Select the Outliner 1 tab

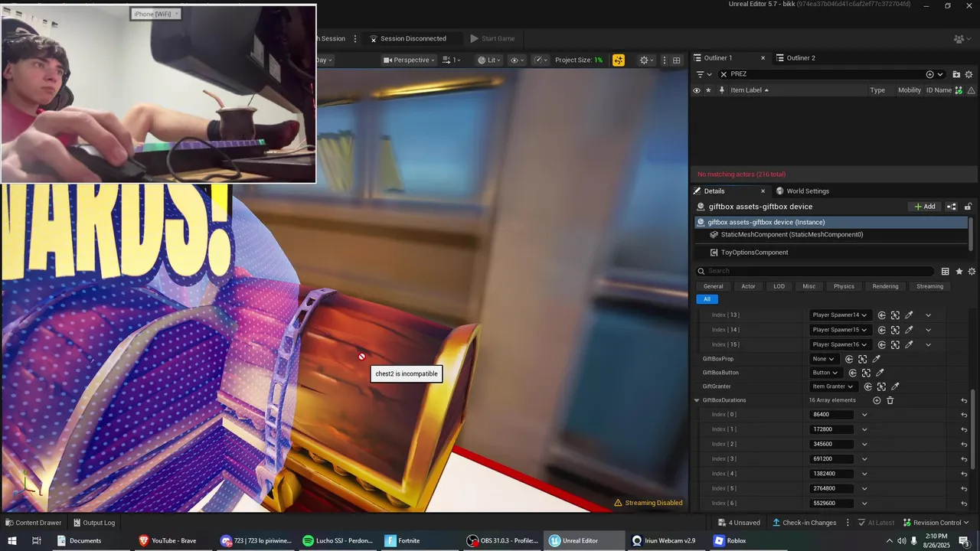(x=718, y=58)
